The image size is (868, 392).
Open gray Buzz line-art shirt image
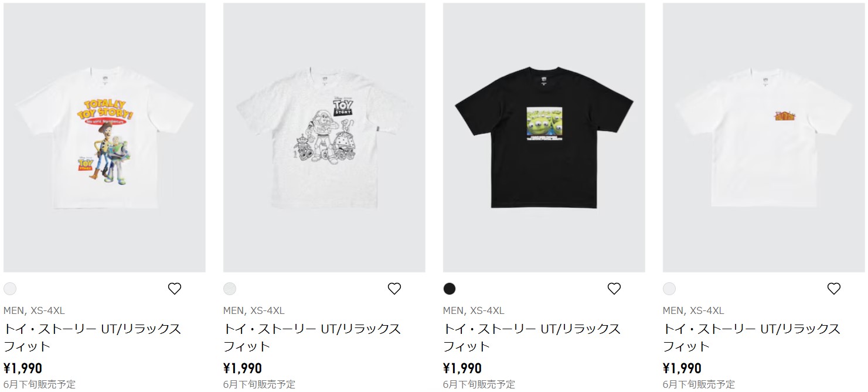(324, 137)
